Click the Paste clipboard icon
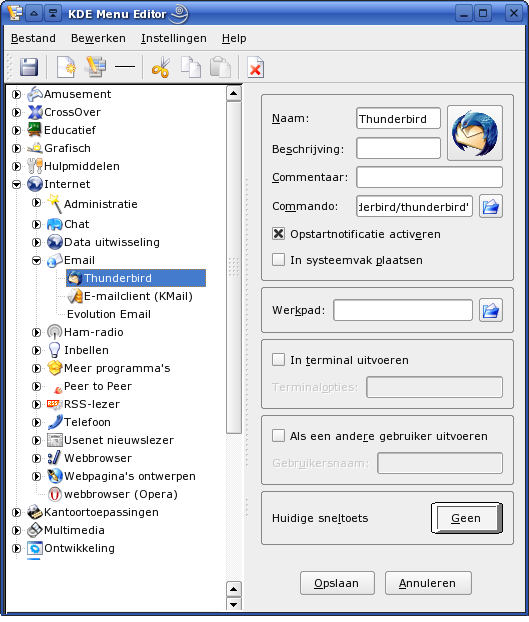The width and height of the screenshot is (529, 622). (x=220, y=67)
